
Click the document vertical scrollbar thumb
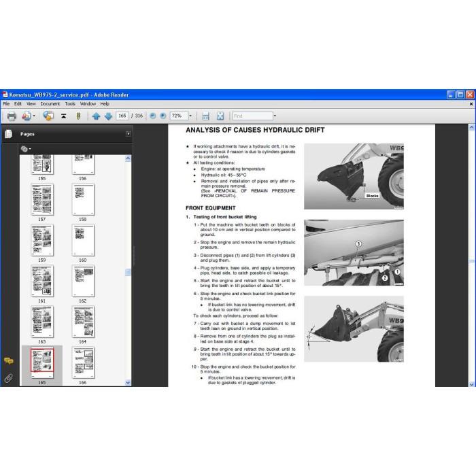pos(471,261)
